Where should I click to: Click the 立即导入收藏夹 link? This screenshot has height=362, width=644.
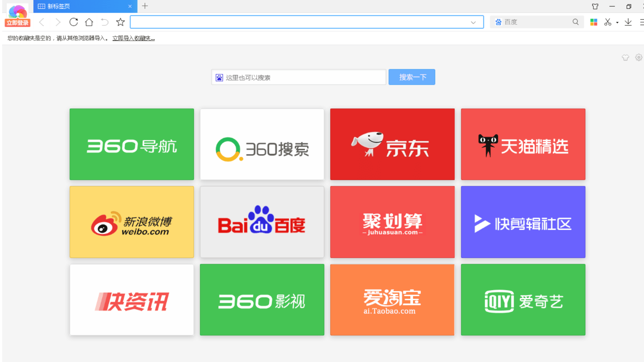[x=134, y=38]
